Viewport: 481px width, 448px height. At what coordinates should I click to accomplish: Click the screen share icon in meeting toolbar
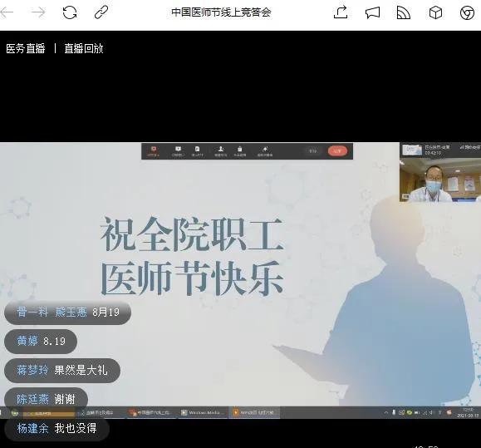[178, 151]
